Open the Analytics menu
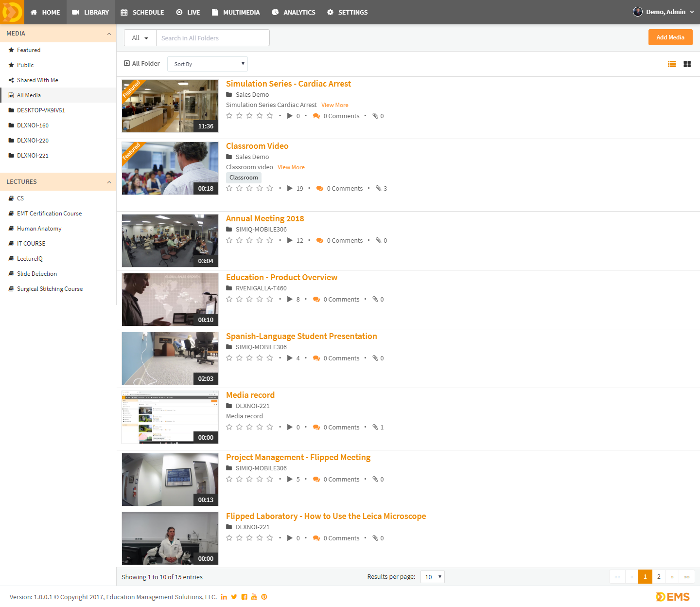Image resolution: width=700 pixels, height=607 pixels. [x=294, y=12]
